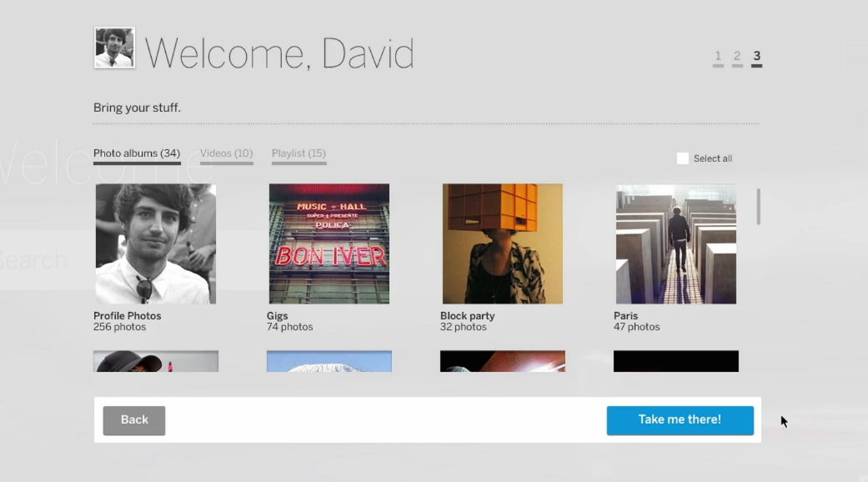Switch to Photo albums (34) tab
The image size is (868, 482).
tap(137, 153)
